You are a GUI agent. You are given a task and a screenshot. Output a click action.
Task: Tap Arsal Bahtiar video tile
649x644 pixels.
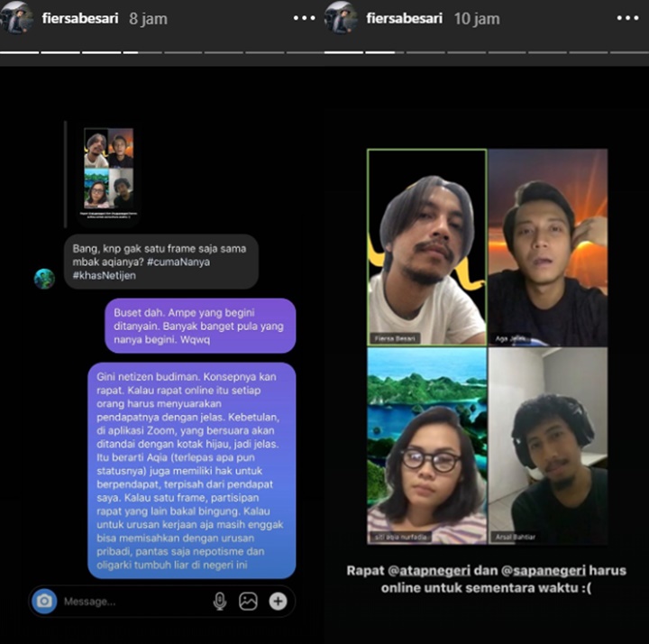[x=548, y=446]
